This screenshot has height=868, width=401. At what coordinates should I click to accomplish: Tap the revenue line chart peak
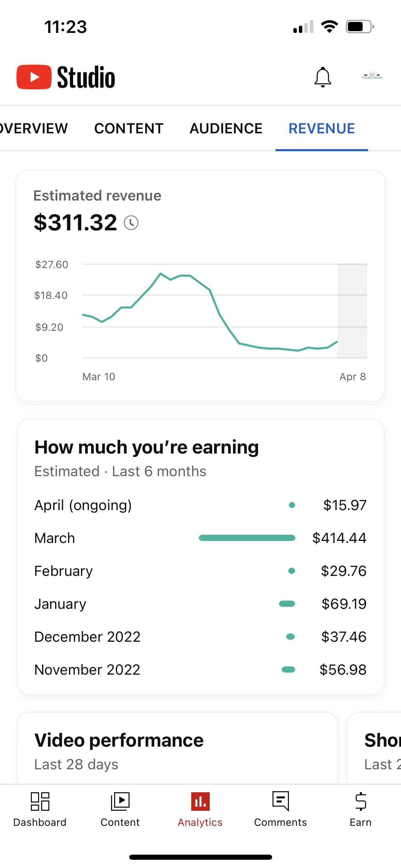point(160,274)
